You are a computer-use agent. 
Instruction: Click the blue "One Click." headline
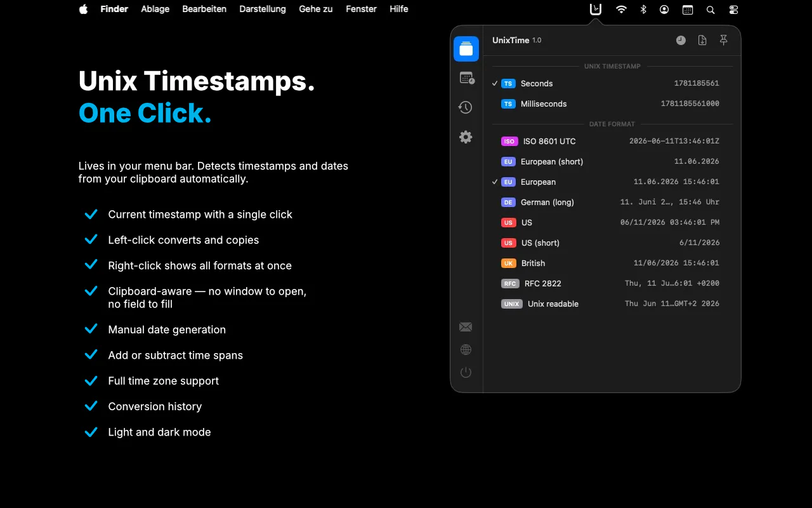pos(145,113)
